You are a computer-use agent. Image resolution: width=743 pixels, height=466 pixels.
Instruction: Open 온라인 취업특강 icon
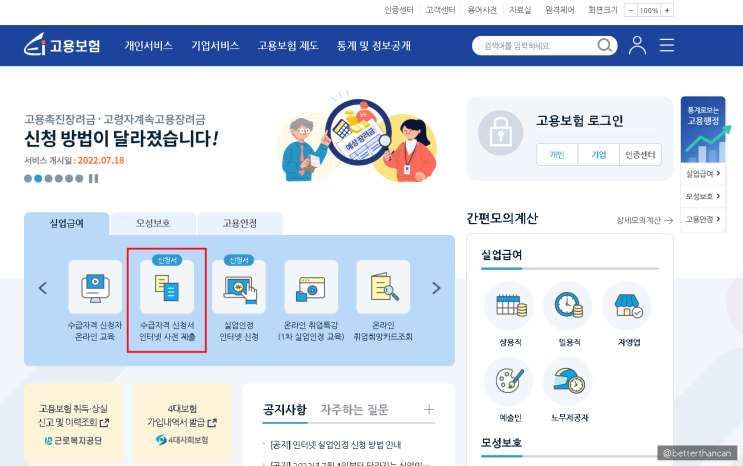click(311, 287)
